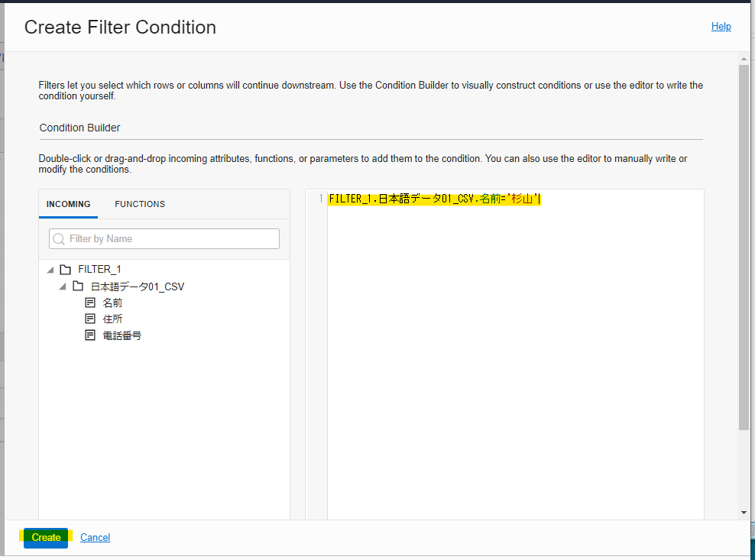Click the 電話番号 attribute icon
Screen dimensions: 755x560
pos(90,335)
